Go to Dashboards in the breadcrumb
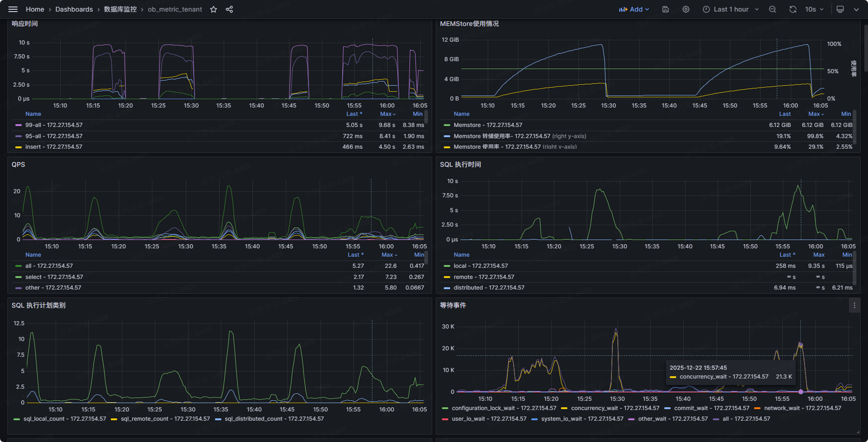This screenshot has height=442, width=868. click(74, 9)
